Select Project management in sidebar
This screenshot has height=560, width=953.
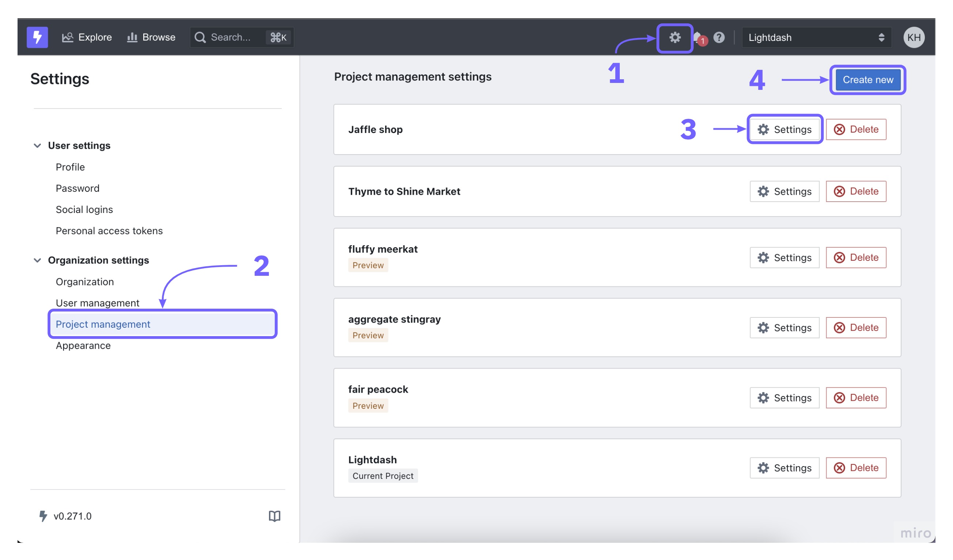pyautogui.click(x=163, y=324)
